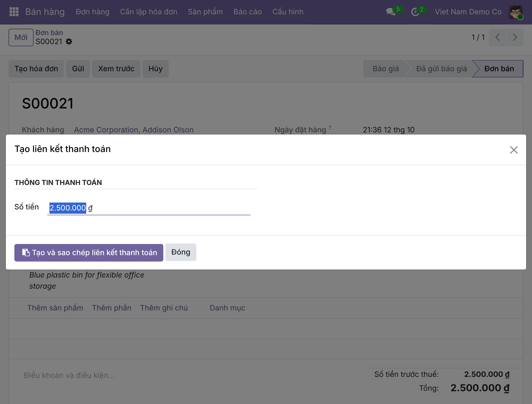Click Thêm sản phẩm link
Screen dimensions: 532x404
click(55, 308)
